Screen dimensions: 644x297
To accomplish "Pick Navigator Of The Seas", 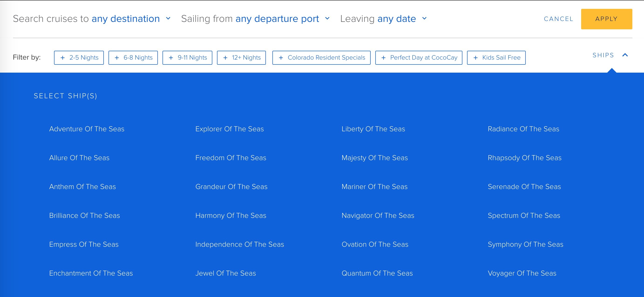I will pos(378,216).
